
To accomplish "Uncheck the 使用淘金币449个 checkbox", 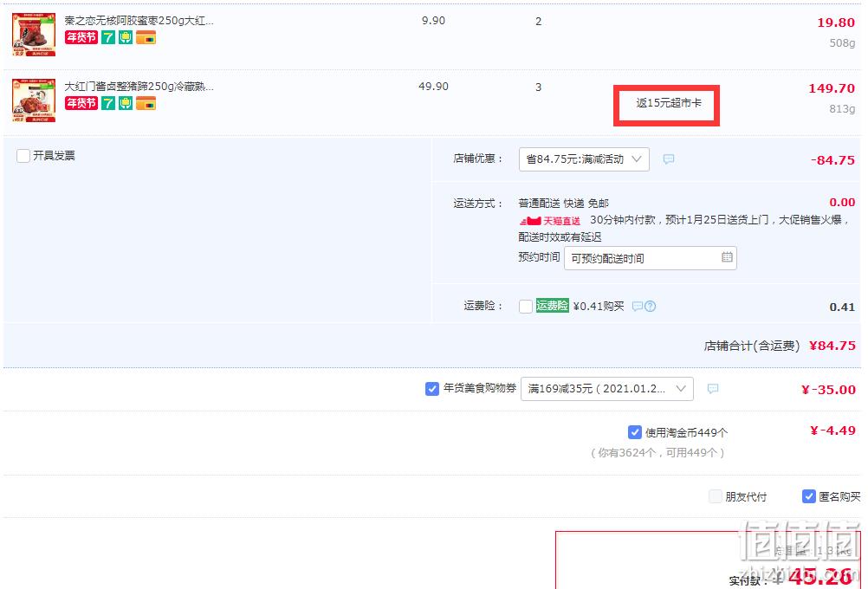I will coord(635,432).
